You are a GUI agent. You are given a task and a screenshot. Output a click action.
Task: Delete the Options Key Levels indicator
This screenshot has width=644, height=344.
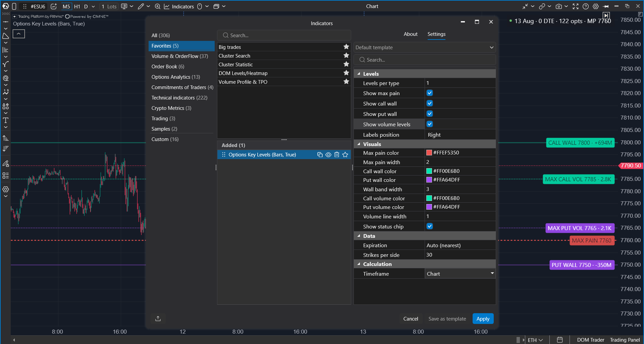tap(337, 155)
